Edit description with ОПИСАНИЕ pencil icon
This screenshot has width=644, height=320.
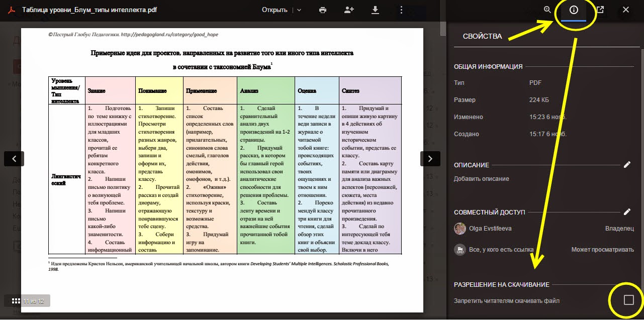point(627,164)
